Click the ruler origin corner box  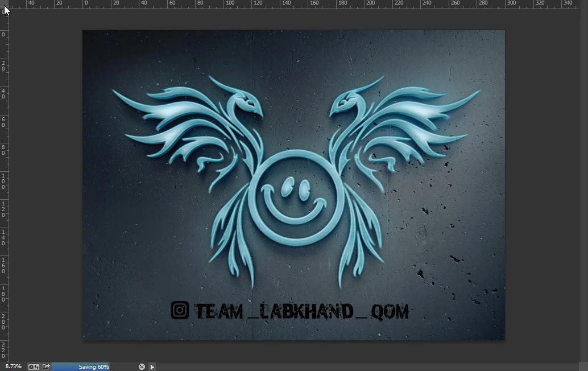pyautogui.click(x=4, y=4)
